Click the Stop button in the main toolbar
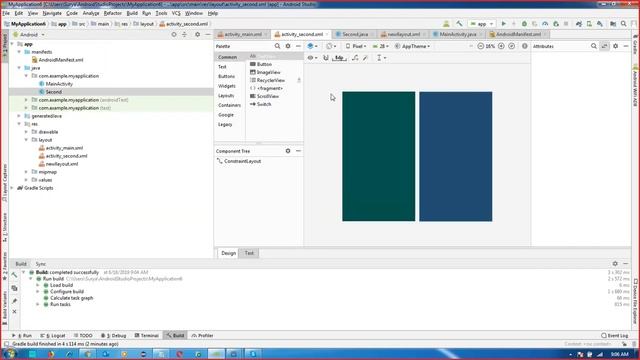The width and height of the screenshot is (640, 360). click(x=566, y=24)
